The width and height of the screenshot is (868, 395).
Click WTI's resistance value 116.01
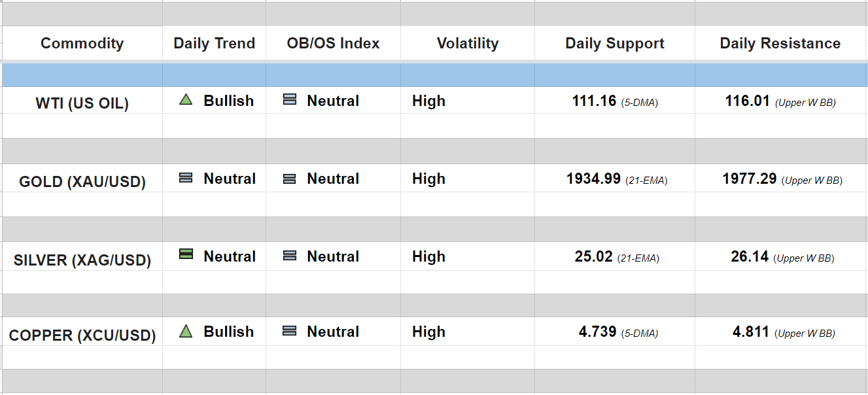coord(747,101)
